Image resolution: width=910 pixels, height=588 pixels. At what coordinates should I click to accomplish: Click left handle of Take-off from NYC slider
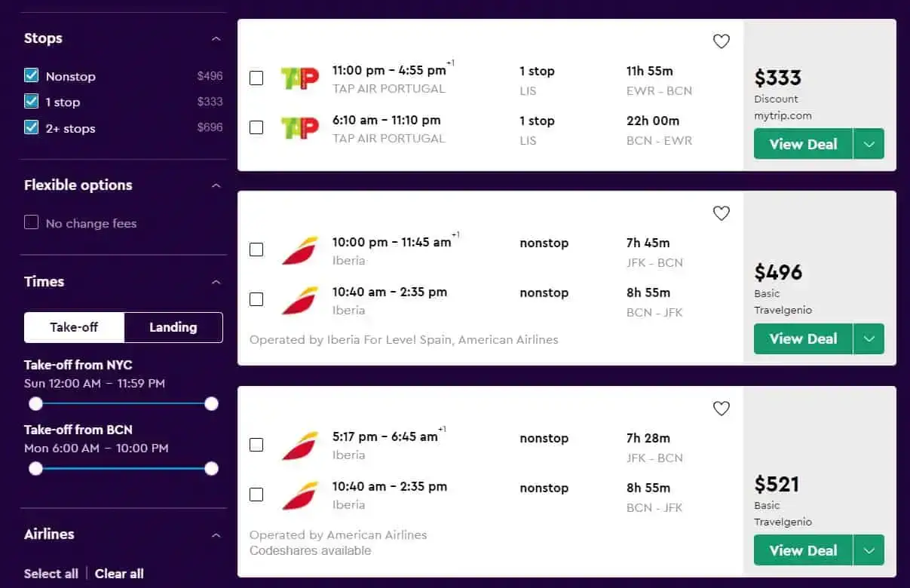click(35, 404)
